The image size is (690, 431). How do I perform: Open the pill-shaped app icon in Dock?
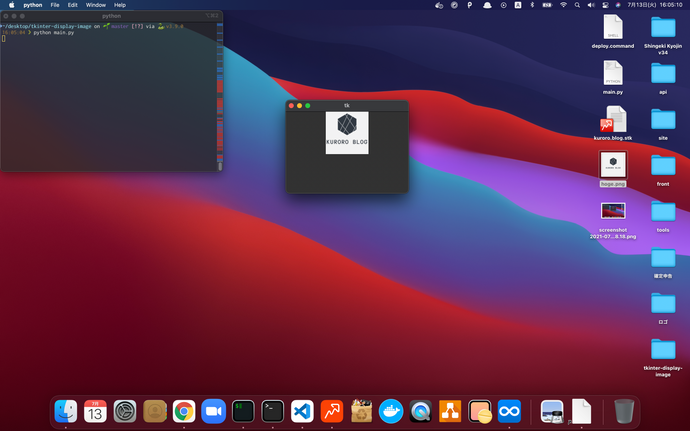coord(480,411)
